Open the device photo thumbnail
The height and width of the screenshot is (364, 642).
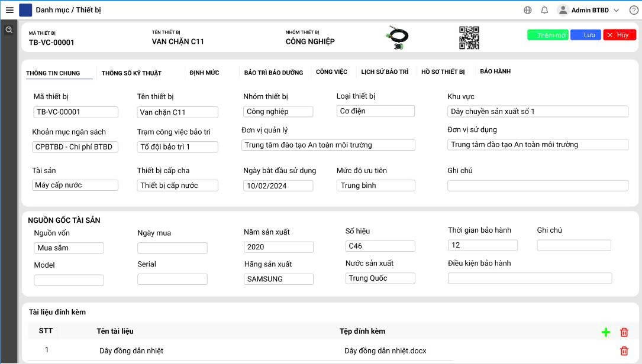tap(396, 38)
